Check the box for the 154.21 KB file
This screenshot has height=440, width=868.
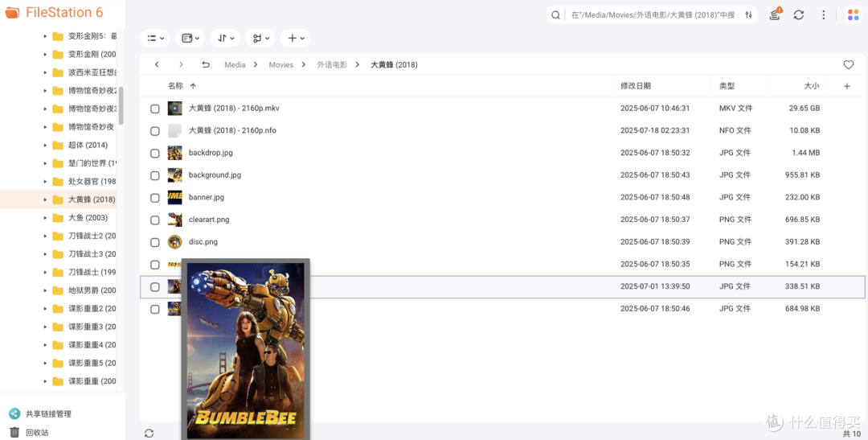tap(155, 265)
